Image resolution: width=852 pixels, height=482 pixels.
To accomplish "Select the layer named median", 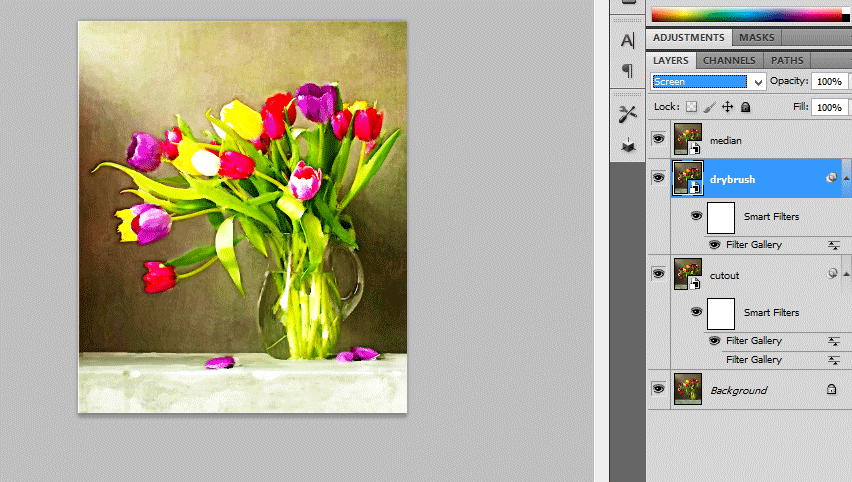I will coord(725,141).
